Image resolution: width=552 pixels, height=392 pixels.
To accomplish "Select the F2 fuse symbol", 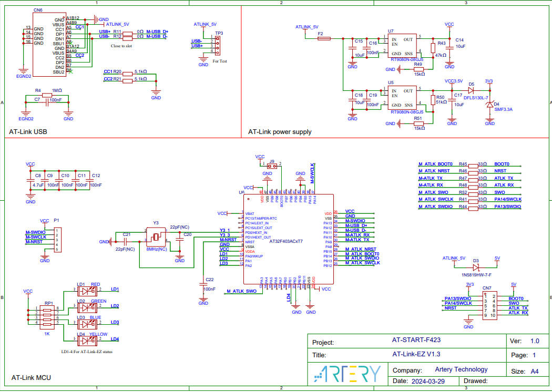I will point(323,38).
